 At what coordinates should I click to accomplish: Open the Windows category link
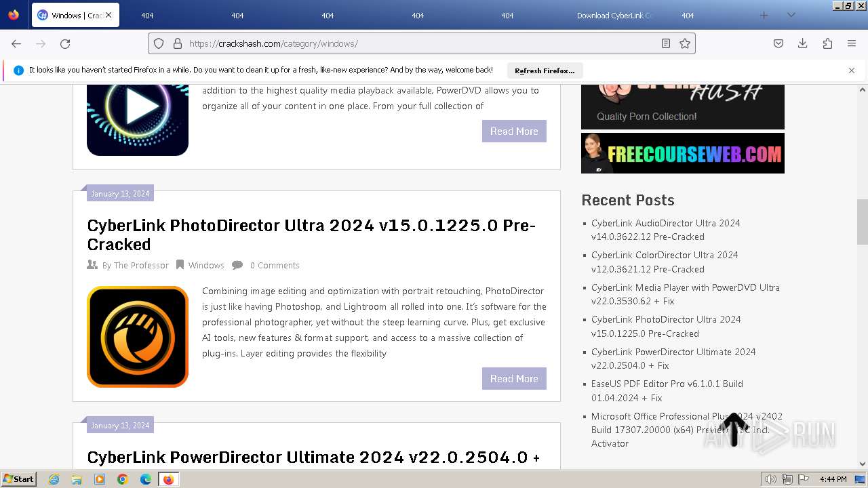[x=206, y=266]
